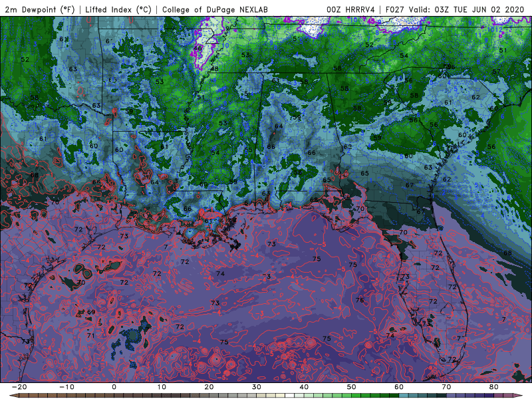The height and width of the screenshot is (399, 532).
Task: Click the "-20" label on the color scale
Action: point(19,387)
